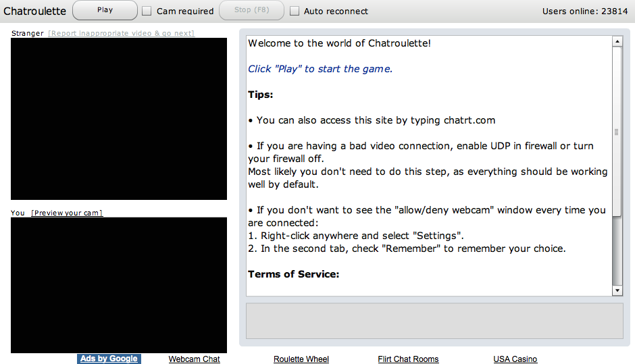635x364 pixels.
Task: Visit the Flirt Chat Rooms link
Action: pyautogui.click(x=408, y=359)
